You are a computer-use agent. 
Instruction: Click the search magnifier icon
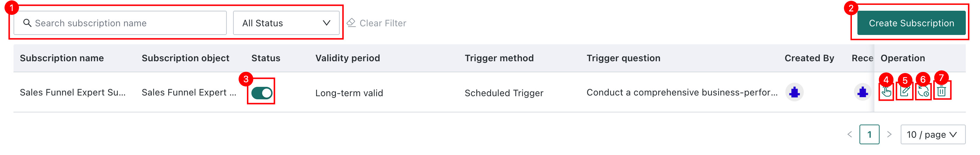point(27,23)
